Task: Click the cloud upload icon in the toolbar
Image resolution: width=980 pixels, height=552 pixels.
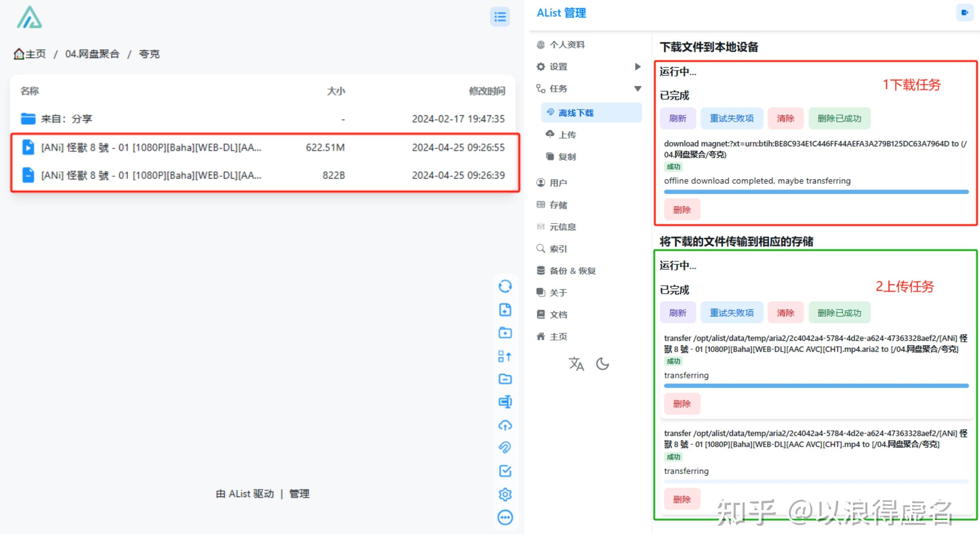Action: pyautogui.click(x=505, y=426)
